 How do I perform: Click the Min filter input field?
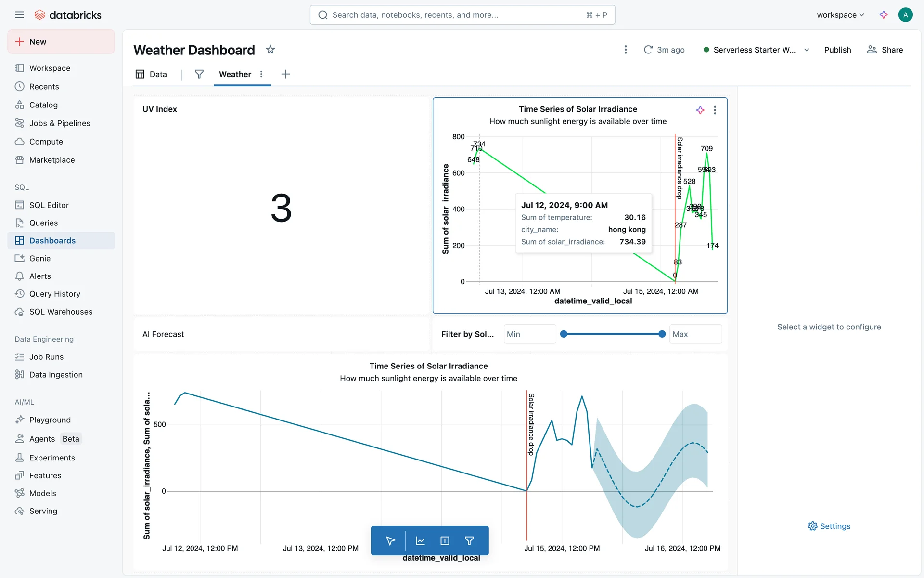tap(529, 334)
